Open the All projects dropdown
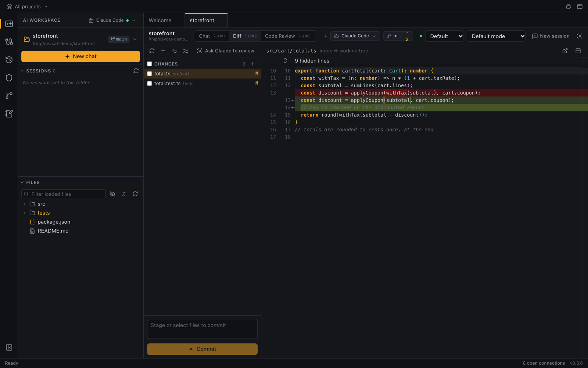The width and height of the screenshot is (588, 368). pyautogui.click(x=27, y=7)
